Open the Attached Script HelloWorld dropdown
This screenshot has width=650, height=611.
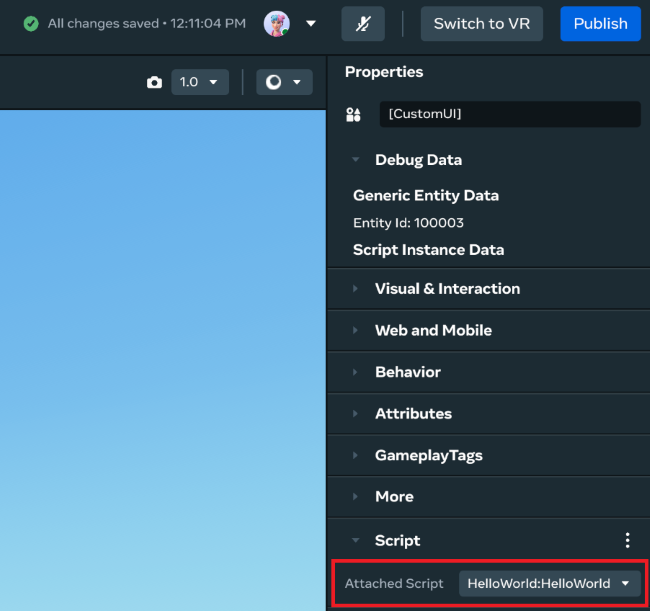coord(549,583)
